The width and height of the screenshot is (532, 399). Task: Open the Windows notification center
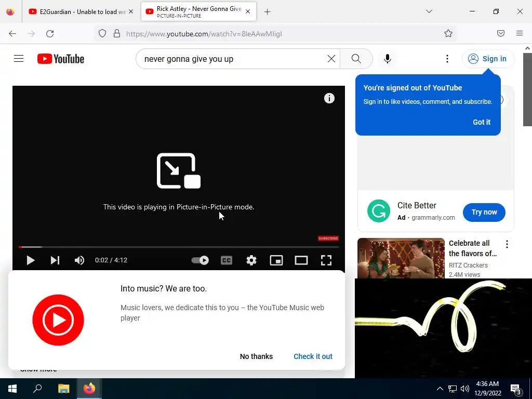[x=516, y=389]
